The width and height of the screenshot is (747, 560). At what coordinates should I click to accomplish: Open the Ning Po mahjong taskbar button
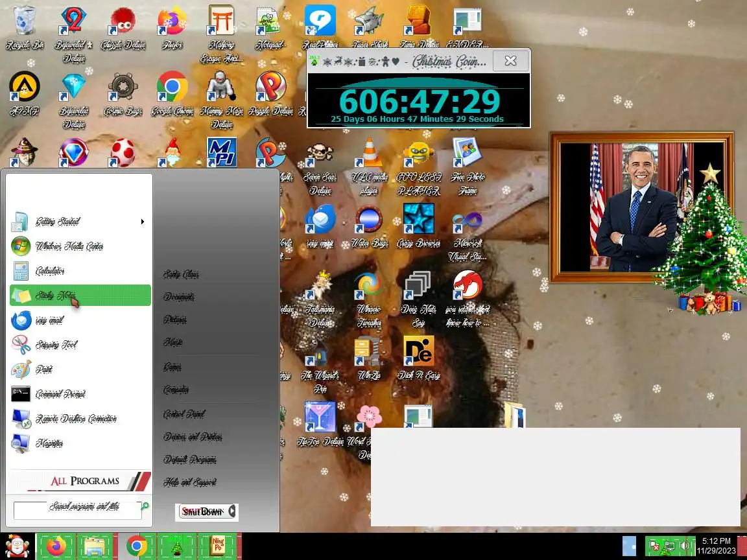pyautogui.click(x=218, y=546)
